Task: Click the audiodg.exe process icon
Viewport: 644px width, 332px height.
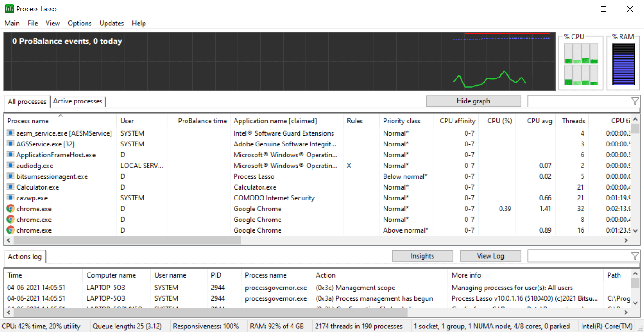Action: tap(10, 166)
